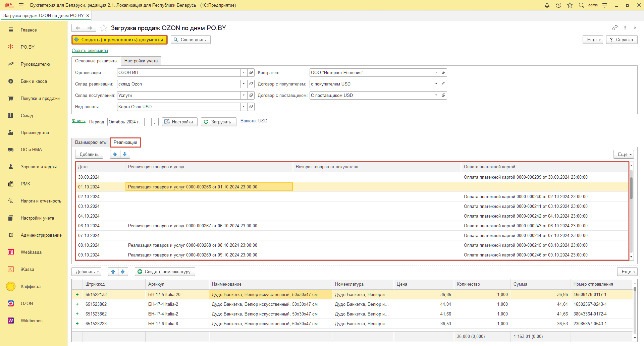The height and width of the screenshot is (346, 644).
Task: Expand Склад поступления dropdown
Action: pos(244,95)
